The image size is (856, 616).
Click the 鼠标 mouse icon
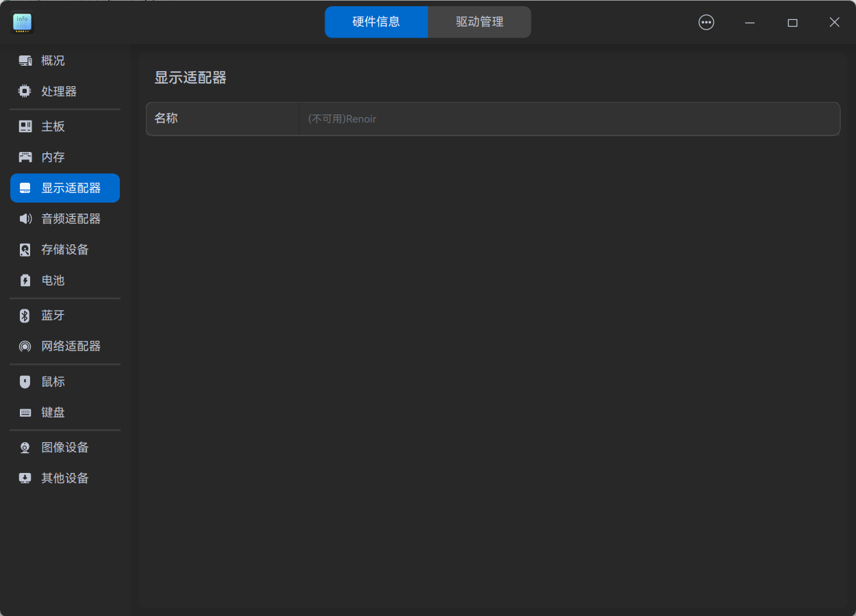25,382
